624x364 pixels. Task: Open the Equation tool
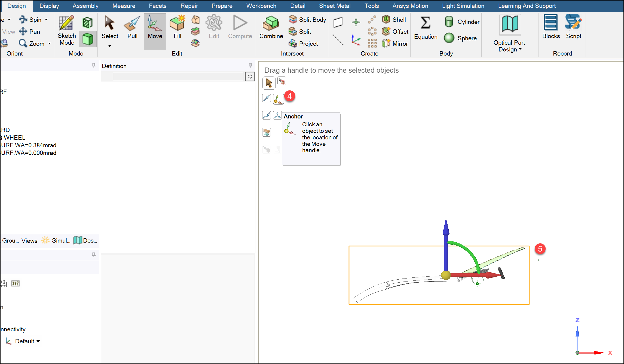[426, 28]
